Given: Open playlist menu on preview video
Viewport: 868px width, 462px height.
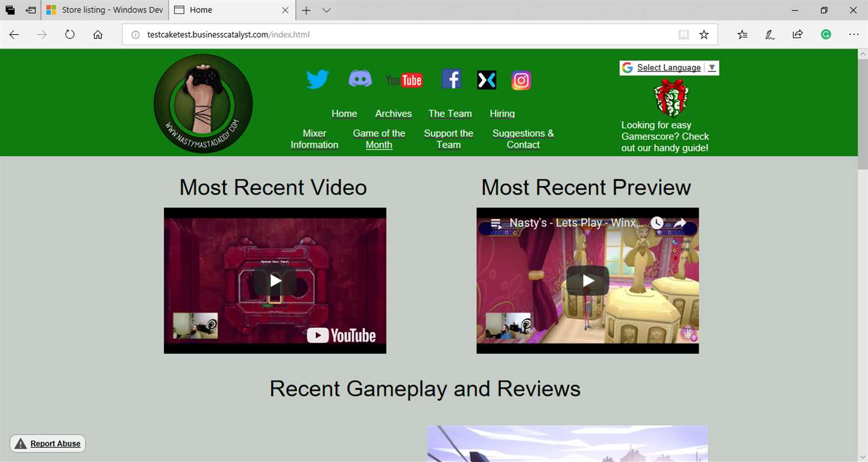Looking at the screenshot, I should [496, 223].
